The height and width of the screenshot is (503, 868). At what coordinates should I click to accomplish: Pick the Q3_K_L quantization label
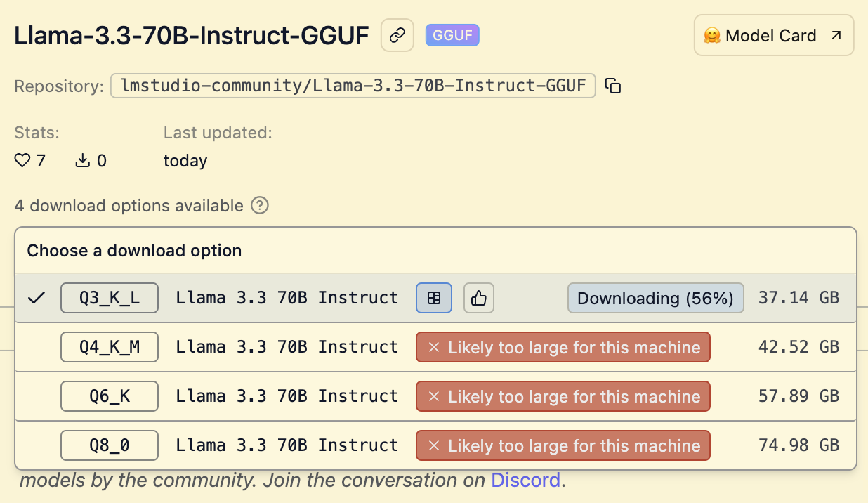pos(110,298)
